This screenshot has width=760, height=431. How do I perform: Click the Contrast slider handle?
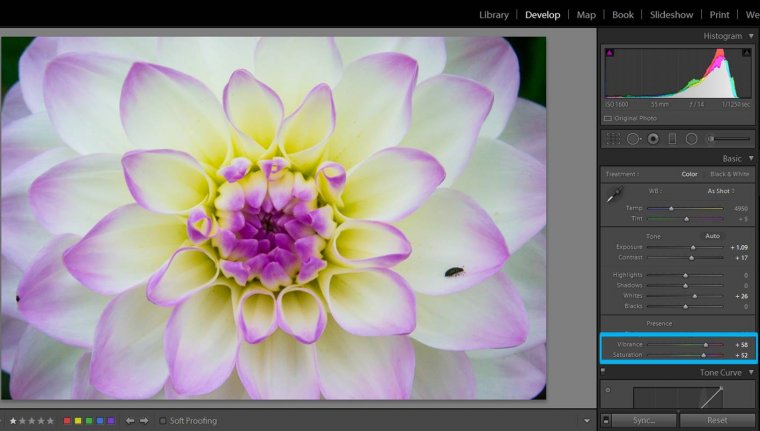pos(692,258)
